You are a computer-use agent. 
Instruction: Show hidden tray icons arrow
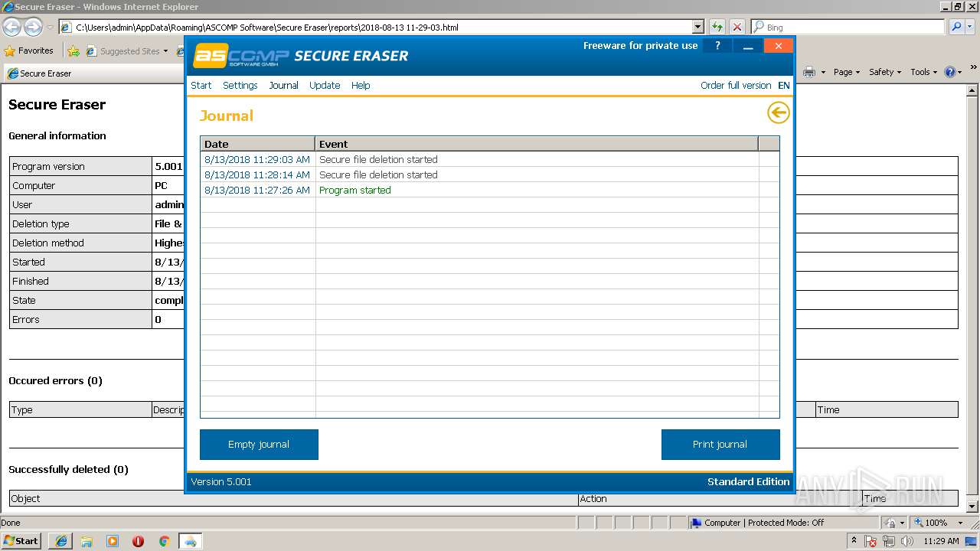point(854,541)
